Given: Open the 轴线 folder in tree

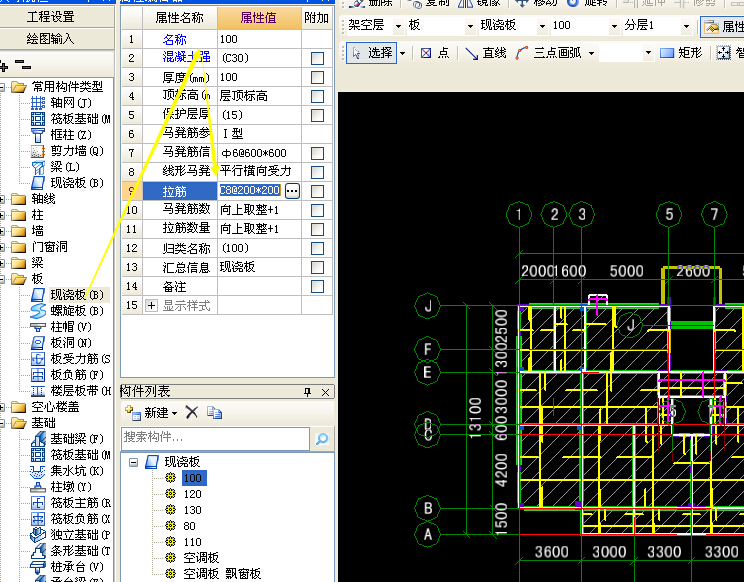Looking at the screenshot, I should click(x=33, y=199).
